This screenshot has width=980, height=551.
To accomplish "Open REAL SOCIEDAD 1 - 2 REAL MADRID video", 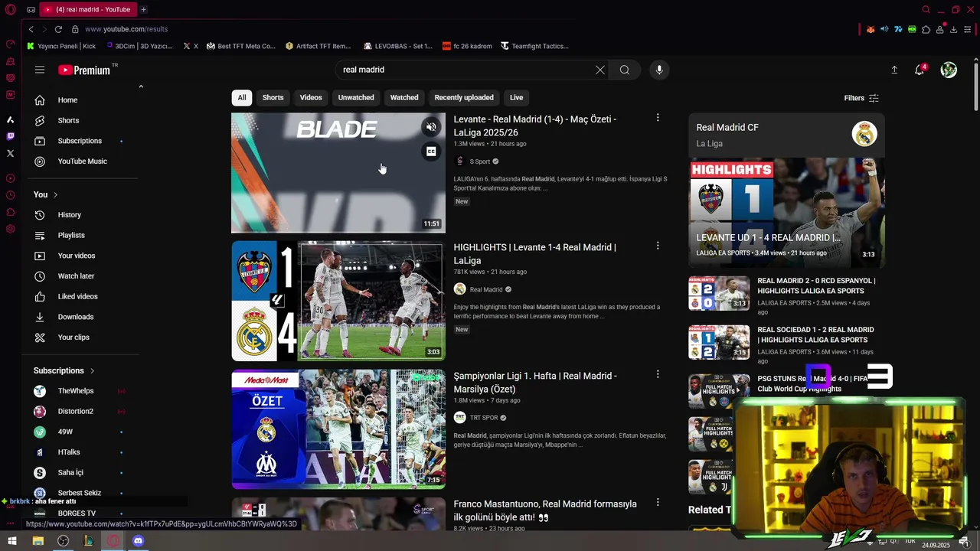I will click(x=815, y=334).
